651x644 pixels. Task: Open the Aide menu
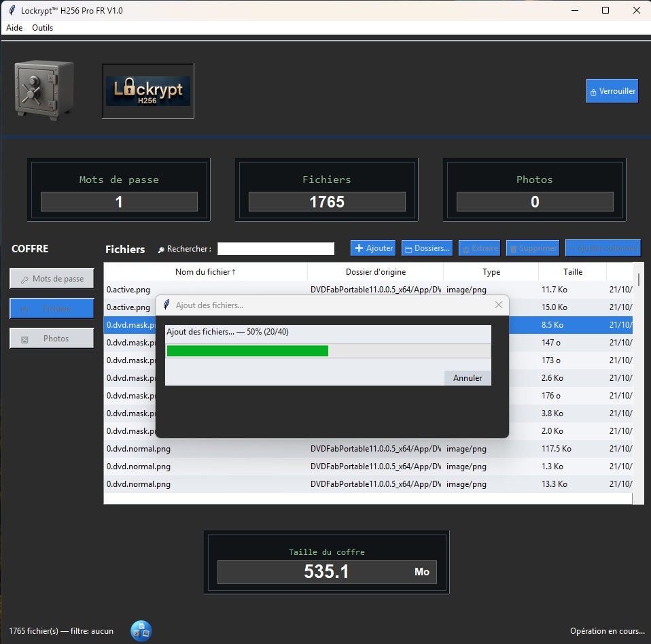tap(14, 28)
